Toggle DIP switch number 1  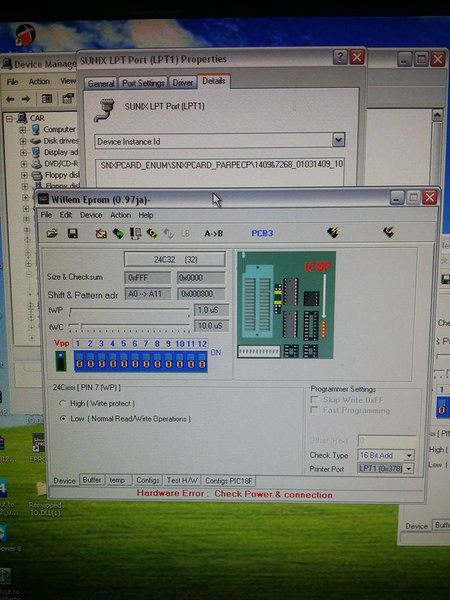(x=79, y=361)
